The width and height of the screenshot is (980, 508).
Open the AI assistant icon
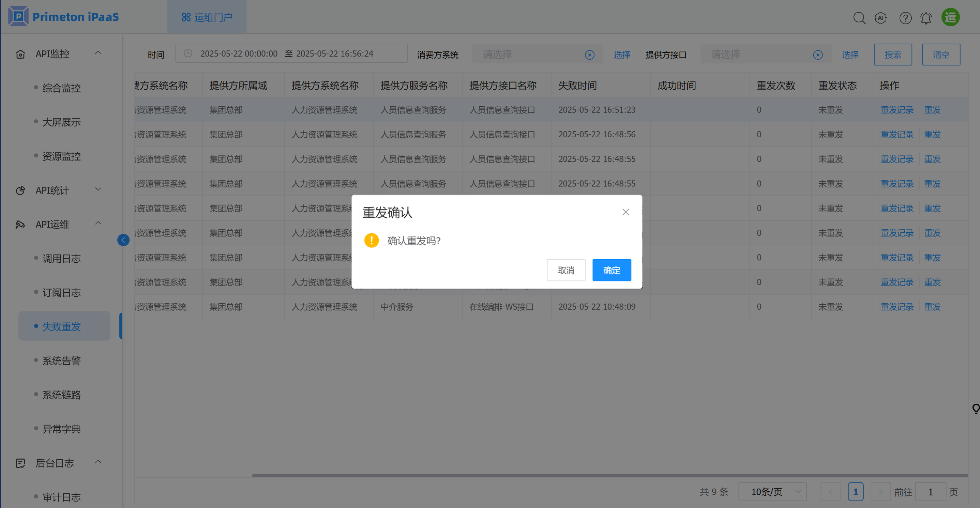881,18
